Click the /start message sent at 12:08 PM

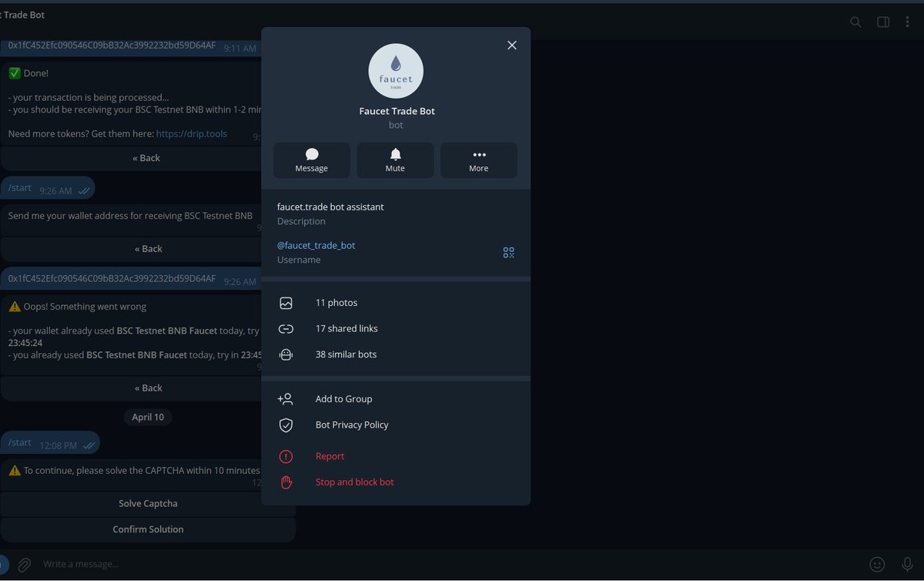(49, 443)
